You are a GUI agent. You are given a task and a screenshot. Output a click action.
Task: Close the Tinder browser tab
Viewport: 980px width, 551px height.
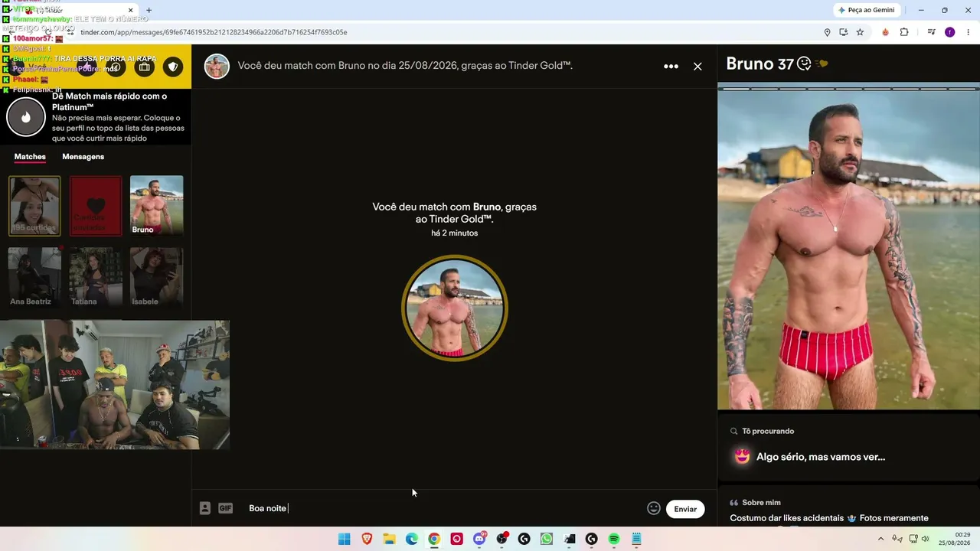[130, 11]
